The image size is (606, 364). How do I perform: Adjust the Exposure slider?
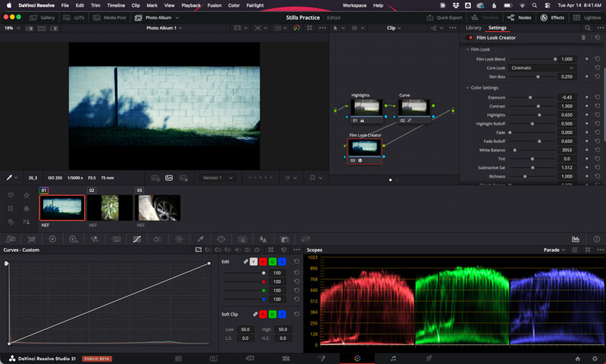pos(531,98)
